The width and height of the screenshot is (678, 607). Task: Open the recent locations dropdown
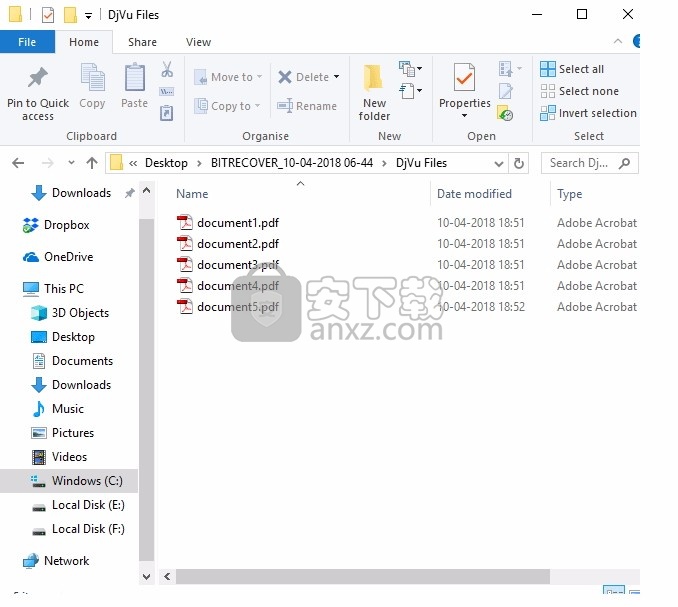[71, 163]
